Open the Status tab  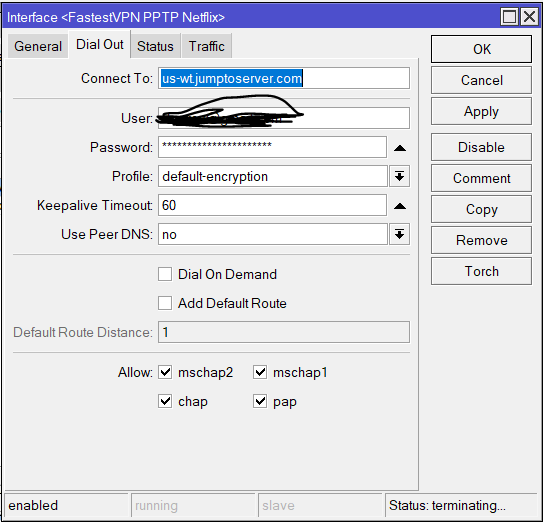click(x=155, y=46)
